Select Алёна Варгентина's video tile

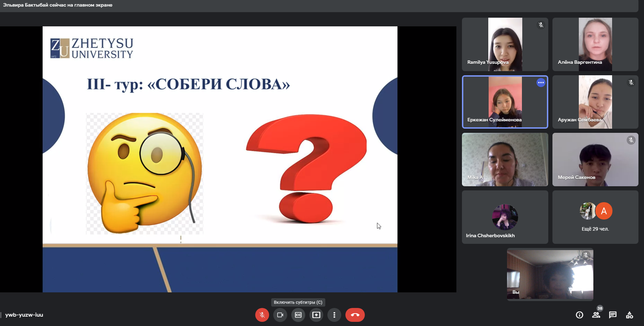pos(595,44)
